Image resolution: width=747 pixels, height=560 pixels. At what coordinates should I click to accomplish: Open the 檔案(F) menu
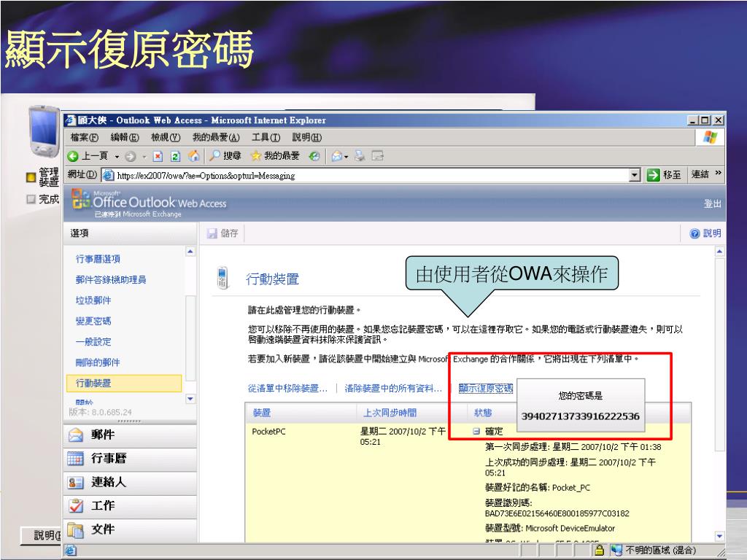click(85, 138)
